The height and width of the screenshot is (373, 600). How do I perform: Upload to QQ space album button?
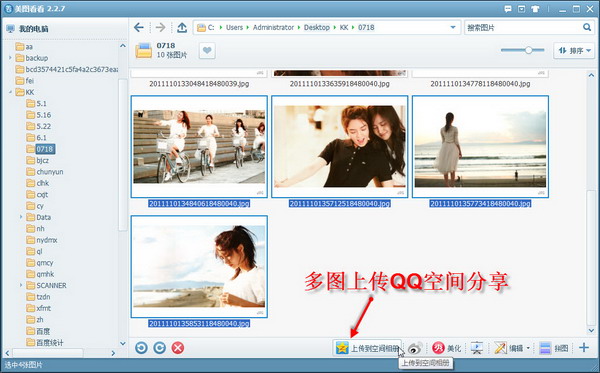[x=367, y=348]
